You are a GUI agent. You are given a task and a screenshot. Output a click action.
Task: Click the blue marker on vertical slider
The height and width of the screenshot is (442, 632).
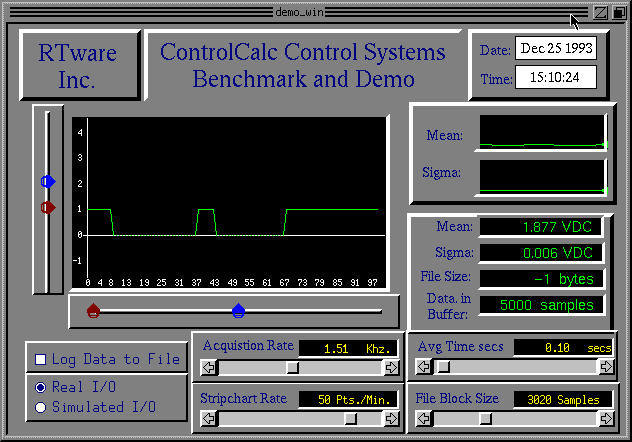coord(48,181)
